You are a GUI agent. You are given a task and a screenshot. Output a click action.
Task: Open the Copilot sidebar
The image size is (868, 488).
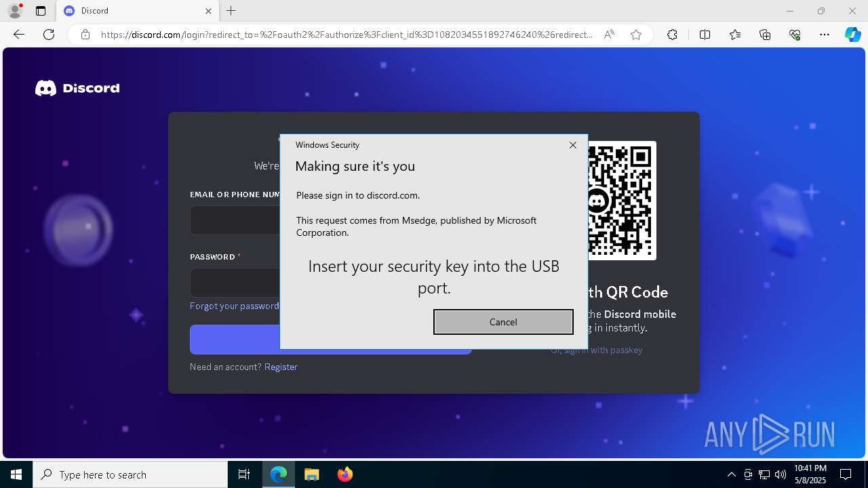click(852, 35)
